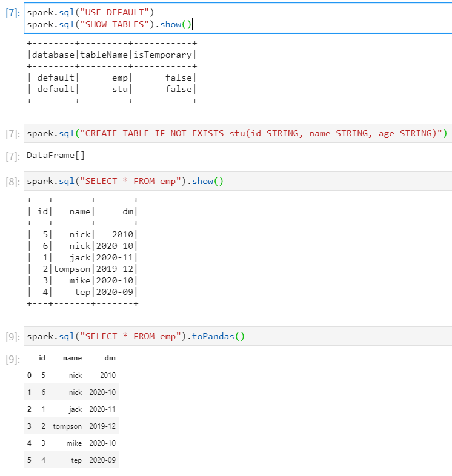The width and height of the screenshot is (452, 476).
Task: Click 'tompson' row in the text show() output
Action: tap(82, 269)
